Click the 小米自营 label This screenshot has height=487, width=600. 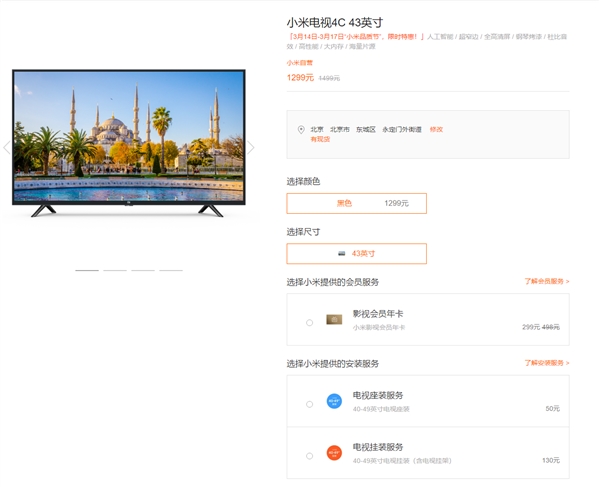tap(300, 63)
